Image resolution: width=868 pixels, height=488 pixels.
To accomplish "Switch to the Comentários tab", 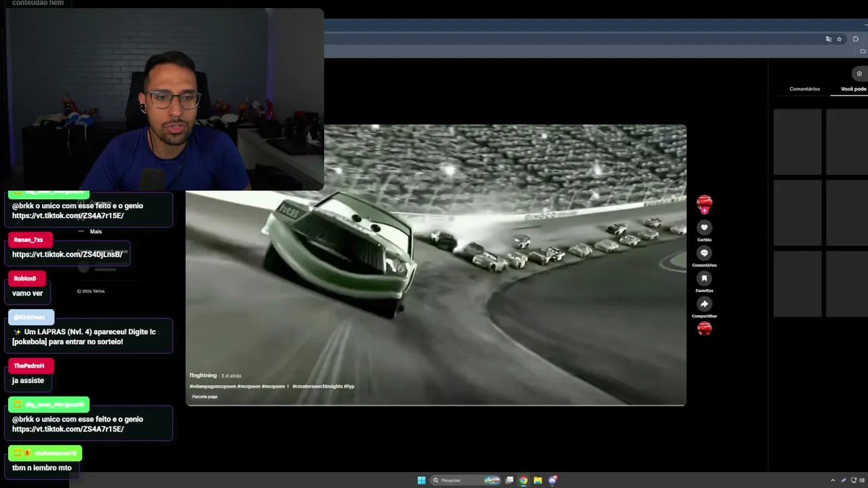I will click(804, 89).
